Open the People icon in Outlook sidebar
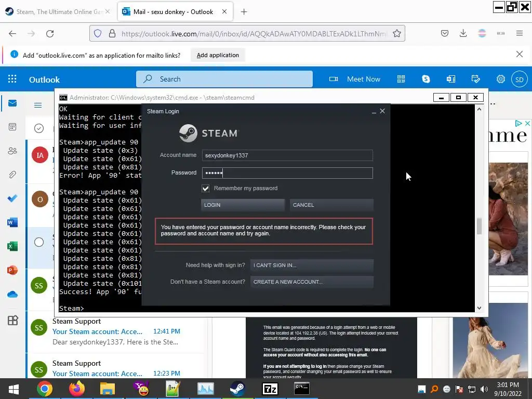The height and width of the screenshot is (399, 532). point(12,151)
